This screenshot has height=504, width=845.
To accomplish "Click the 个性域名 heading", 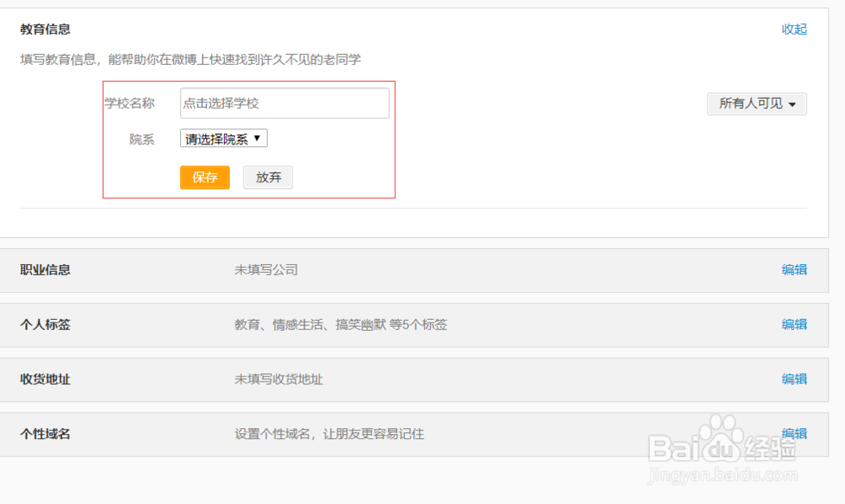I will [46, 434].
